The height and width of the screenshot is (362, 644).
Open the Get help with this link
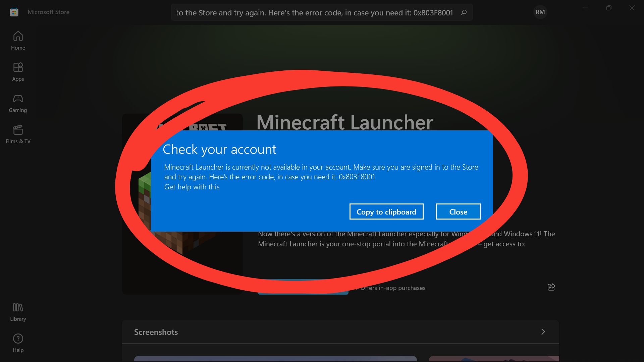192,187
